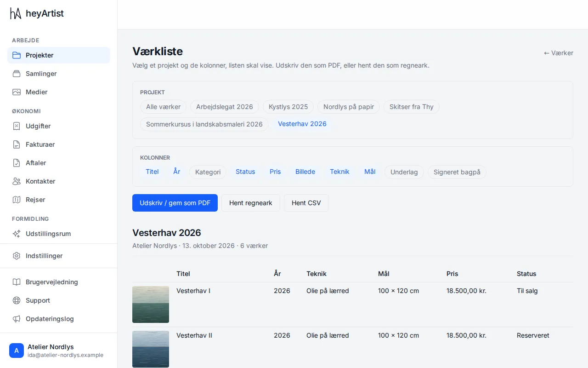Enable the Signeret bagpå column chip
Viewport: 588px width, 368px height.
457,172
